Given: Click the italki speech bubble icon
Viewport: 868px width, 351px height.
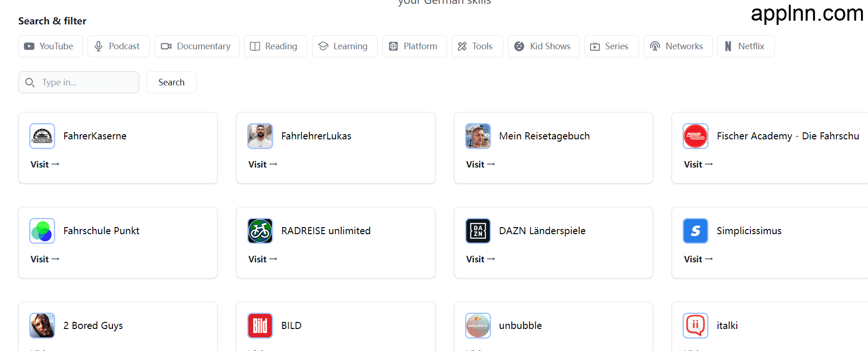Looking at the screenshot, I should (x=696, y=326).
